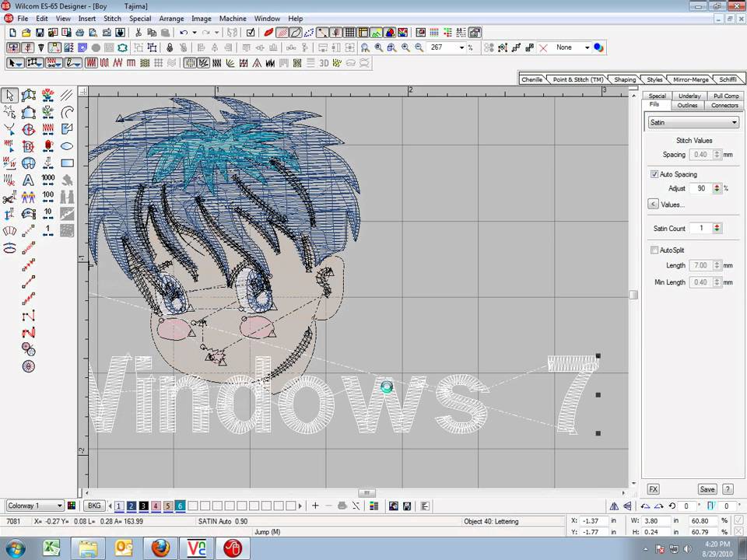Open the zoom factor 267 dropdown

click(461, 47)
